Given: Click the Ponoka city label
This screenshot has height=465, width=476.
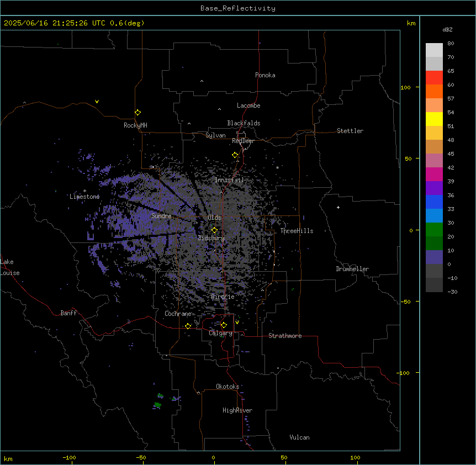Looking at the screenshot, I should pyautogui.click(x=265, y=75).
